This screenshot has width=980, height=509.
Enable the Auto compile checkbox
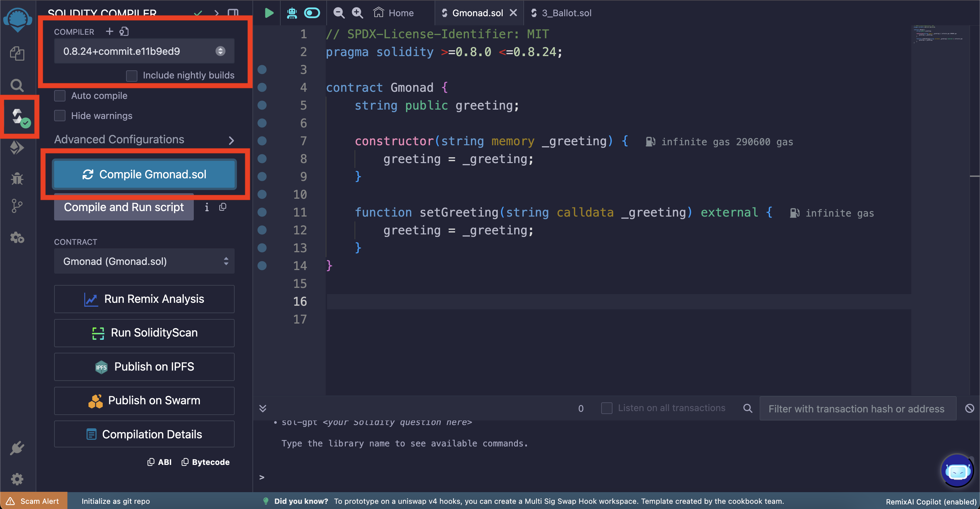60,96
